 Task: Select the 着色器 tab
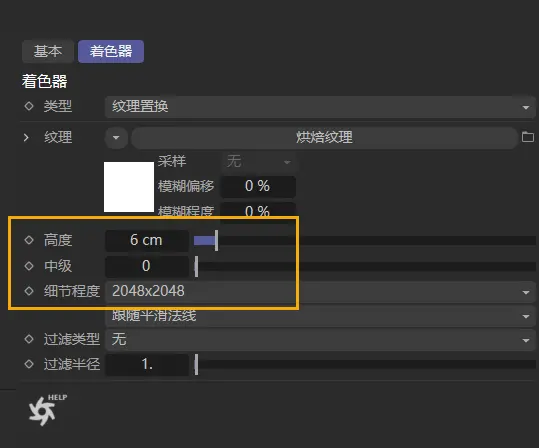pos(111,52)
